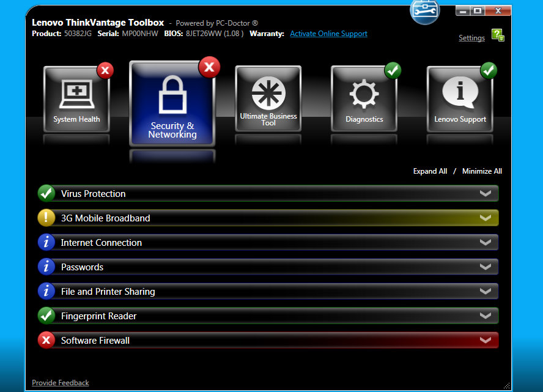The height and width of the screenshot is (392, 543).
Task: Open the System Health tile
Action: pyautogui.click(x=76, y=99)
